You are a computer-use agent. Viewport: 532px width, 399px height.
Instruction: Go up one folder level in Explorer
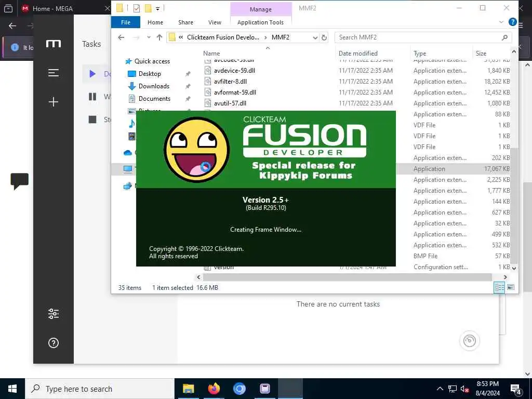(x=159, y=37)
